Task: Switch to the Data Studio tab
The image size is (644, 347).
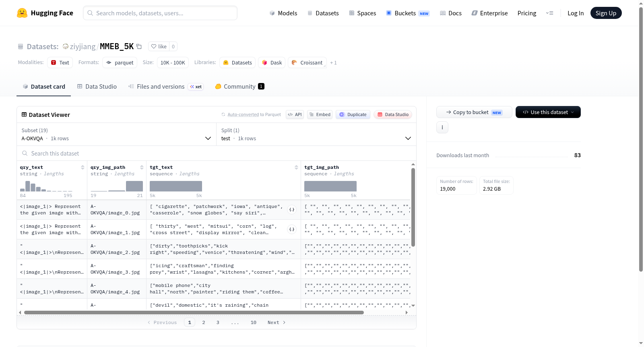Action: (97, 86)
